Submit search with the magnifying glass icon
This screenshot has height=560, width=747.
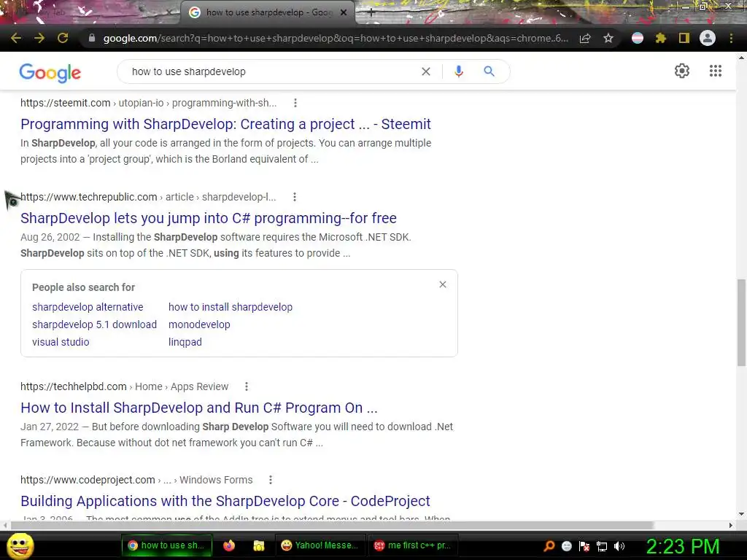489,71
